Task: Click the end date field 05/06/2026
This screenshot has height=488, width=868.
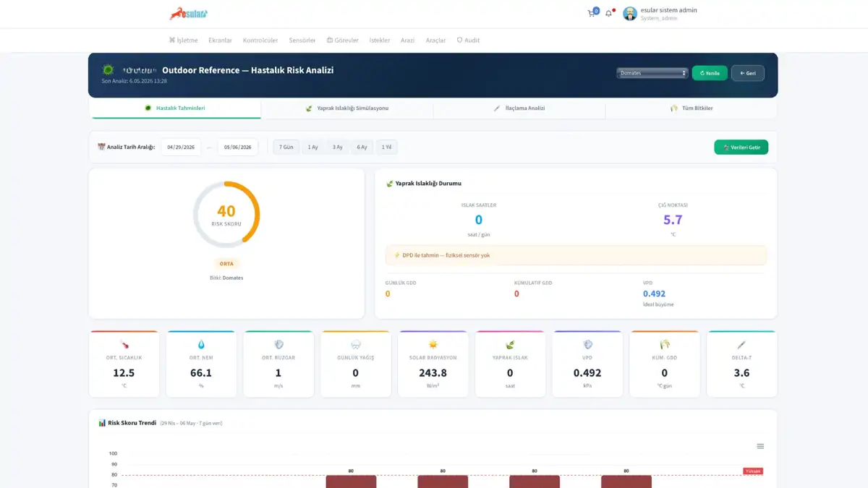Action: coord(237,147)
